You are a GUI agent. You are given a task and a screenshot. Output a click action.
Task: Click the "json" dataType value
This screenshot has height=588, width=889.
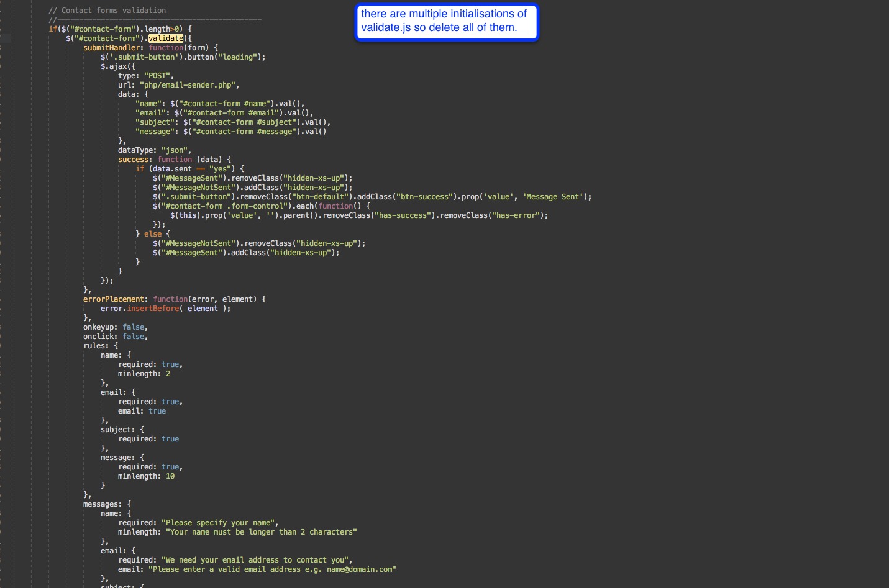175,150
